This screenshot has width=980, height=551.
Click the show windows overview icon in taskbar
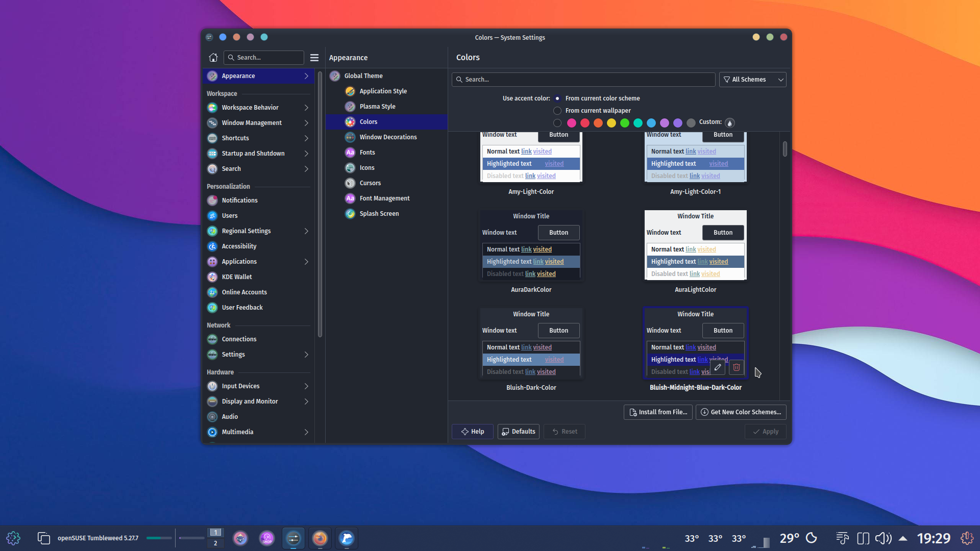[x=44, y=538]
